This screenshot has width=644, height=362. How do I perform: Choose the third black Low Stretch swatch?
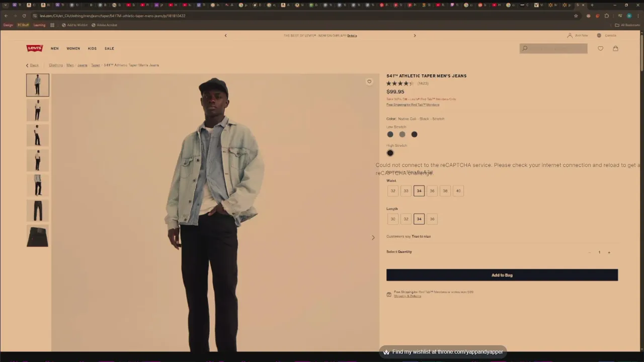pyautogui.click(x=414, y=134)
